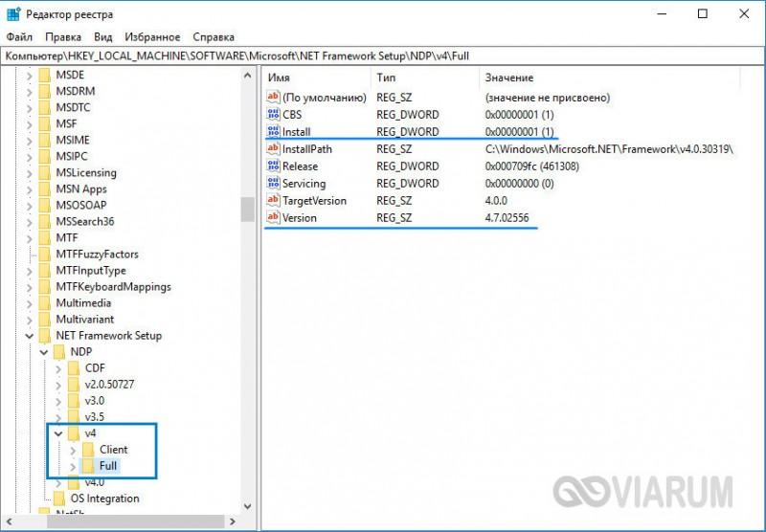
Task: Click the 4.0.0 TargetVersion value
Action: (x=496, y=201)
